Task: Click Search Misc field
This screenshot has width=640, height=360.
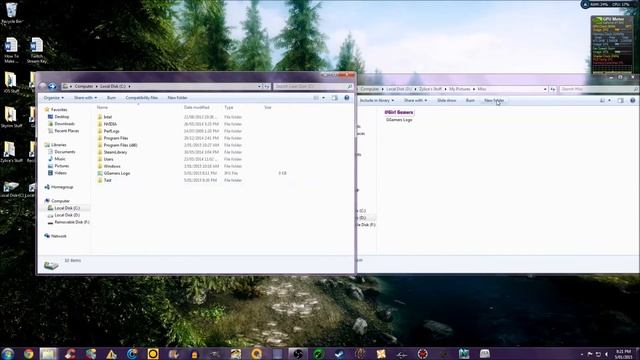Action: click(x=598, y=89)
